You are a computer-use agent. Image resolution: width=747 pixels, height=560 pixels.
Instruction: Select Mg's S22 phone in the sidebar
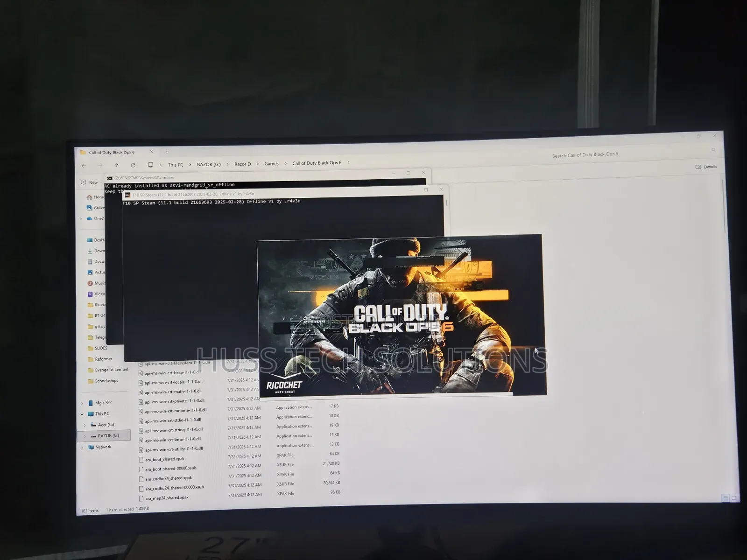click(x=100, y=403)
